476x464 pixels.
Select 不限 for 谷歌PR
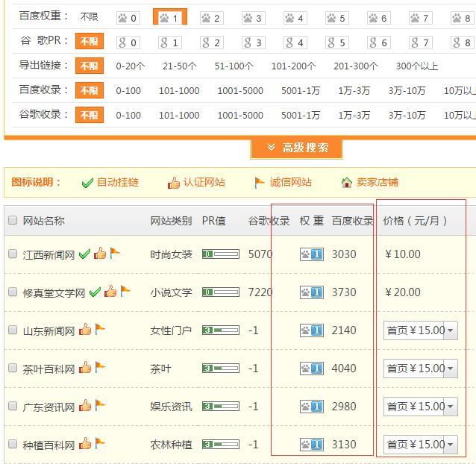point(90,41)
